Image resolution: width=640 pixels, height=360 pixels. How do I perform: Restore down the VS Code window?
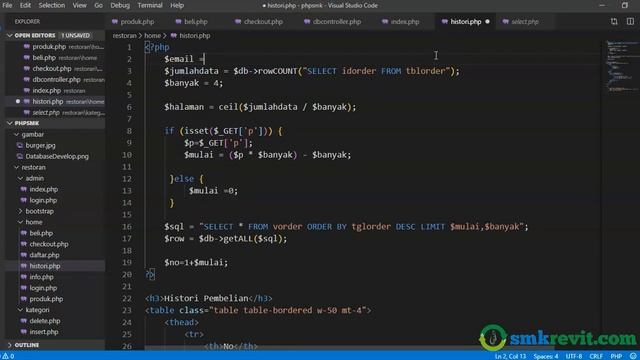[x=624, y=5]
